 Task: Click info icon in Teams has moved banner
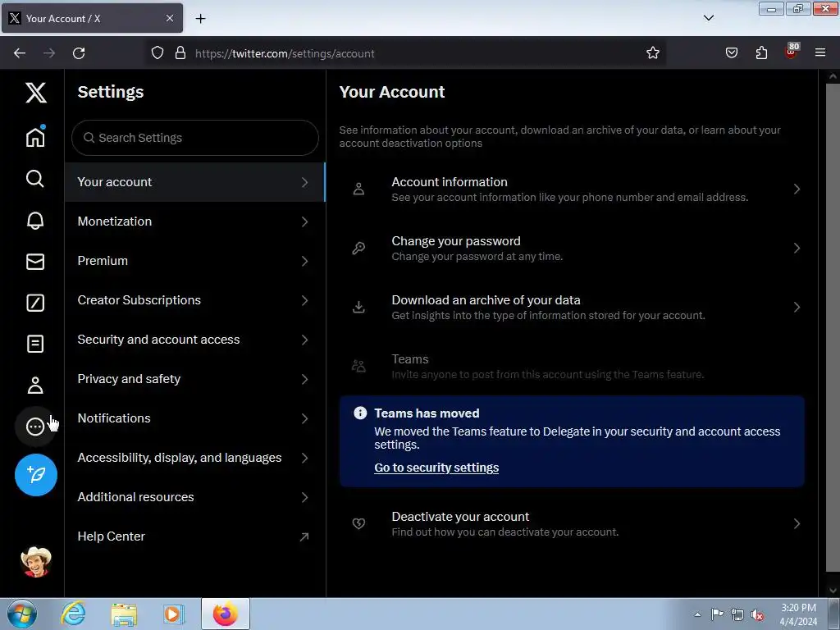(x=360, y=413)
